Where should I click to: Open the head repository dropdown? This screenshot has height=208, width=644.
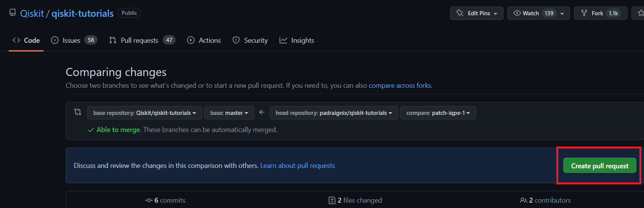tap(334, 113)
